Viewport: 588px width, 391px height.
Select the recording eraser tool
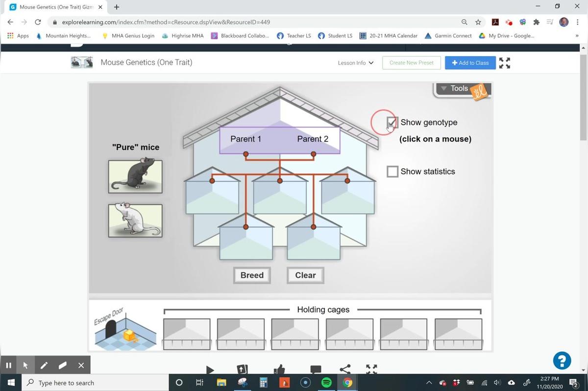pyautogui.click(x=63, y=366)
